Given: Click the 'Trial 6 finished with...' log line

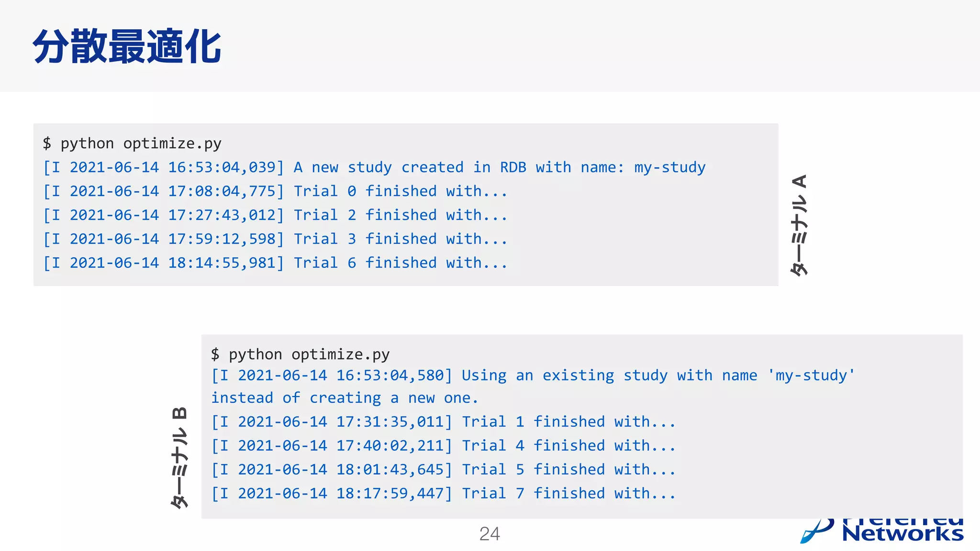Looking at the screenshot, I should tap(275, 263).
